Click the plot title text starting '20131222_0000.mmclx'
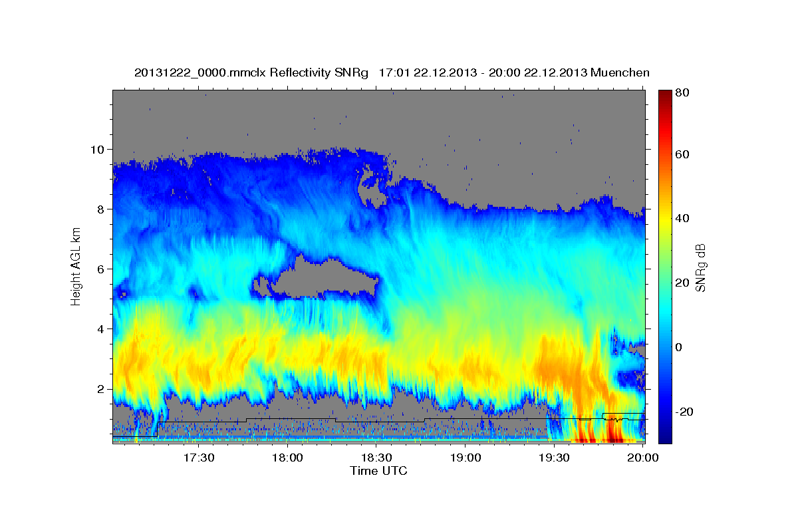This screenshot has width=798, height=532. pyautogui.click(x=392, y=72)
